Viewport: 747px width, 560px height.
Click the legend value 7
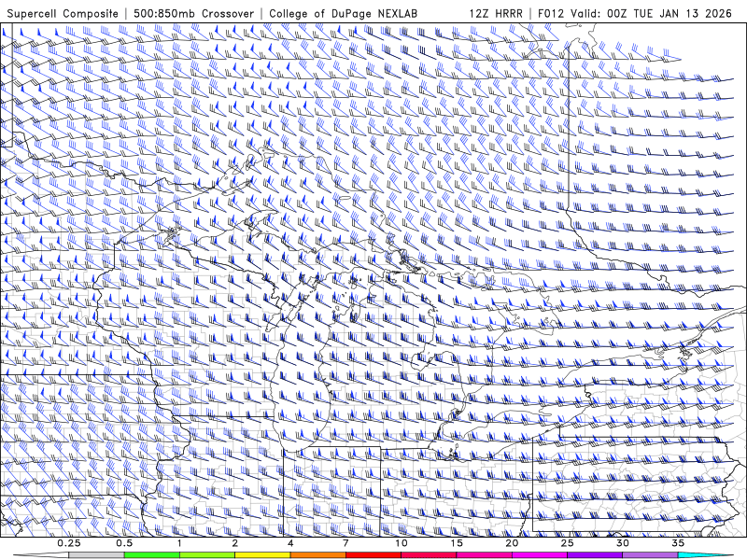tap(345, 543)
